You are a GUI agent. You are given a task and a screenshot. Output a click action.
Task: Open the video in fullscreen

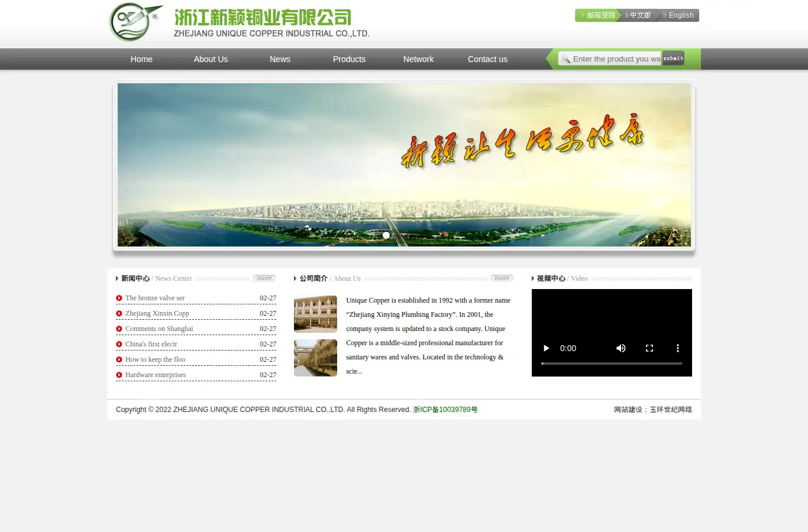(x=649, y=348)
